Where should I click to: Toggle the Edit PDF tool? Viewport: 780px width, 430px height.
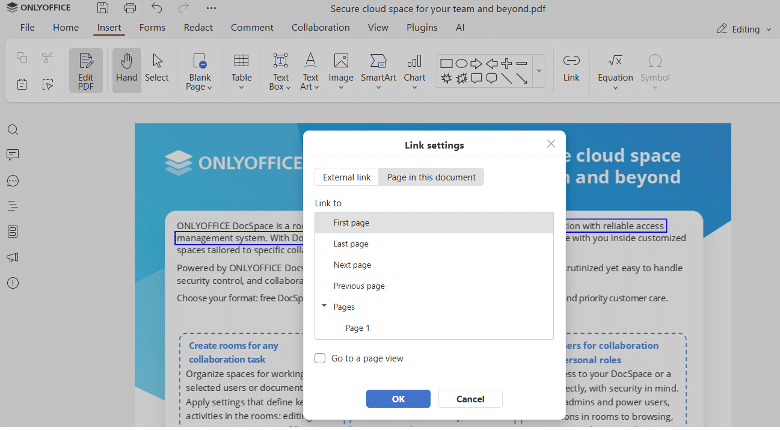tap(86, 71)
